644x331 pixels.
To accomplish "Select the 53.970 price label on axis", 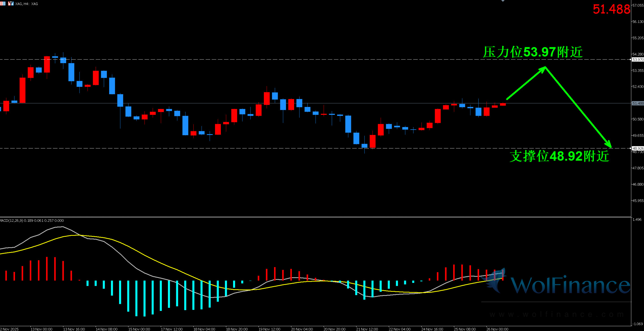I will click(x=638, y=60).
